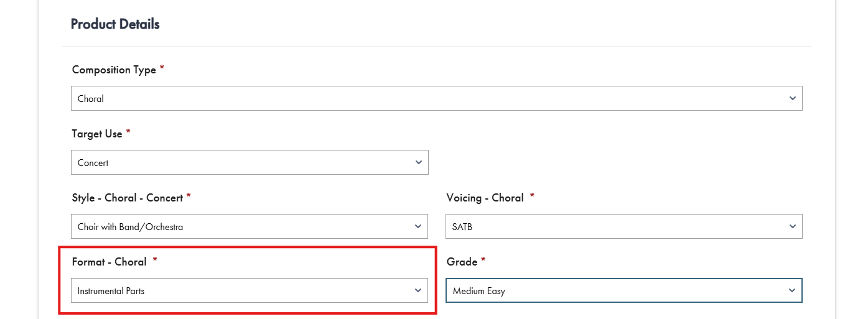Expand the Grade dropdown set to Medium Easy
868x319 pixels.
(624, 290)
